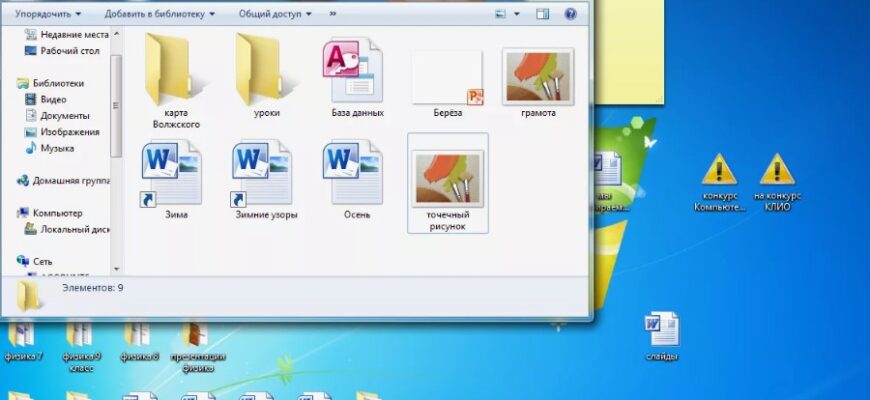Screen dimensions: 870x400
Task: Open Explorer help with question mark icon
Action: tap(570, 14)
